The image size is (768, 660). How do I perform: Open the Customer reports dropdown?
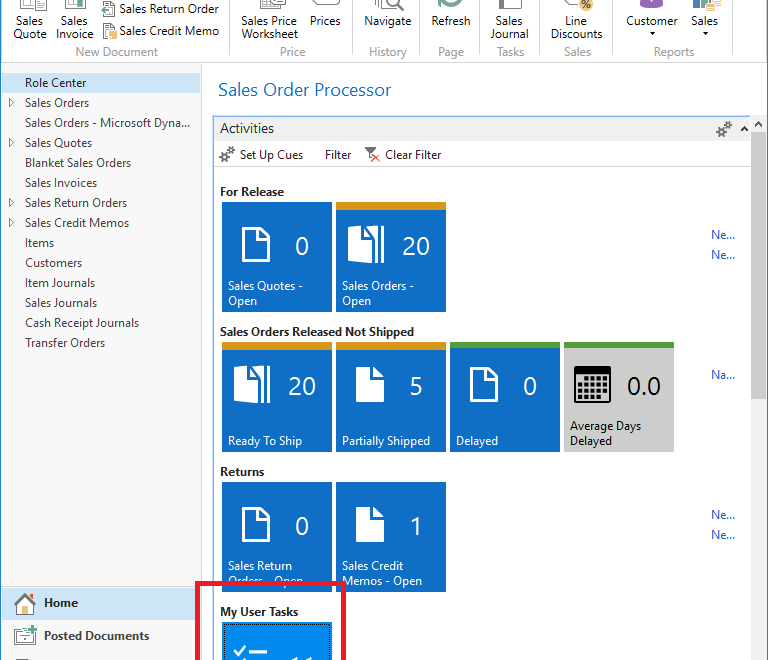click(651, 21)
